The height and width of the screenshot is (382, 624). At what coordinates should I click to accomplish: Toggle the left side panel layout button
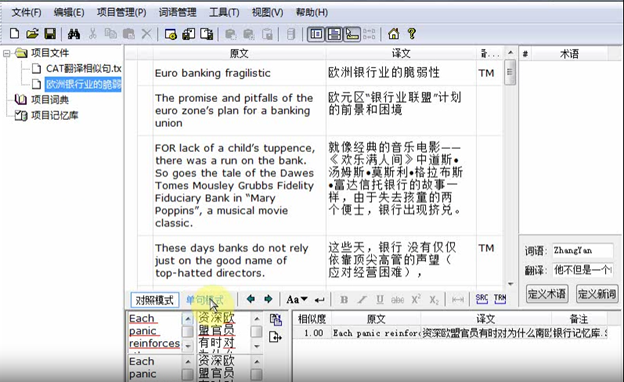316,34
